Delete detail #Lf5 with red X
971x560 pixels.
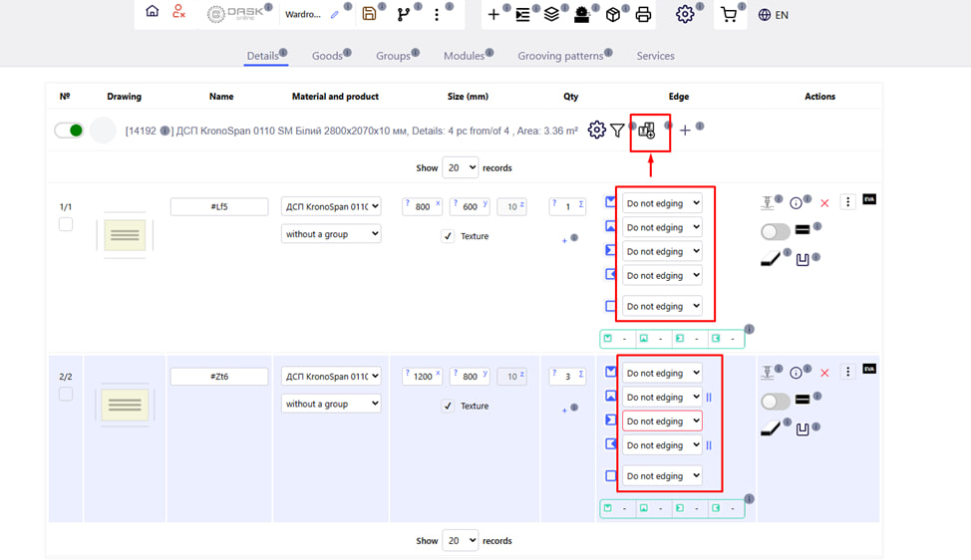click(824, 203)
